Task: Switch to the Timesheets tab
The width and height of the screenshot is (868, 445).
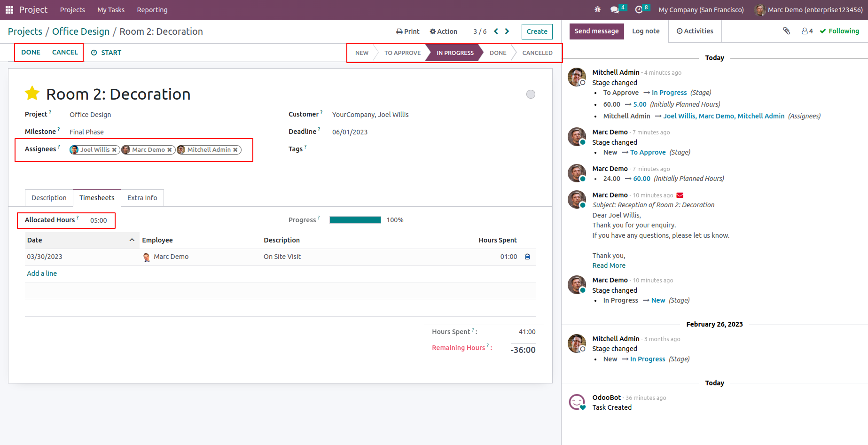Action: point(97,198)
